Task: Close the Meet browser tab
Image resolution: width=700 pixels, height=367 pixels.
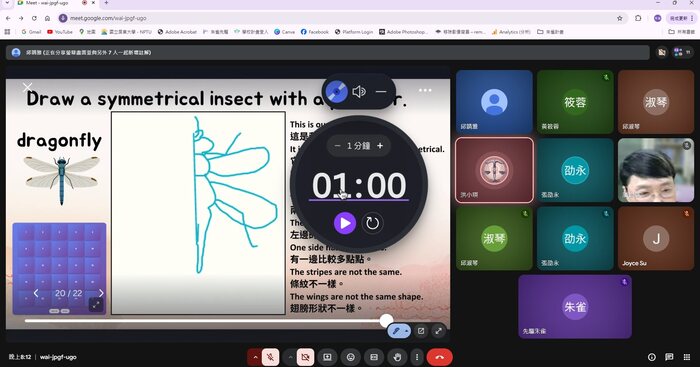Action: [x=93, y=3]
